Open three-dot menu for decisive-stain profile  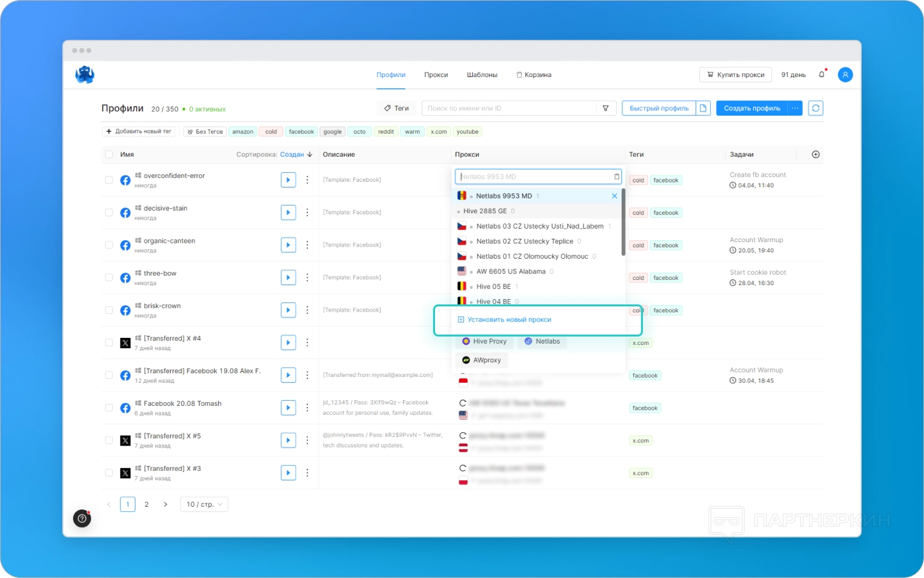point(307,213)
